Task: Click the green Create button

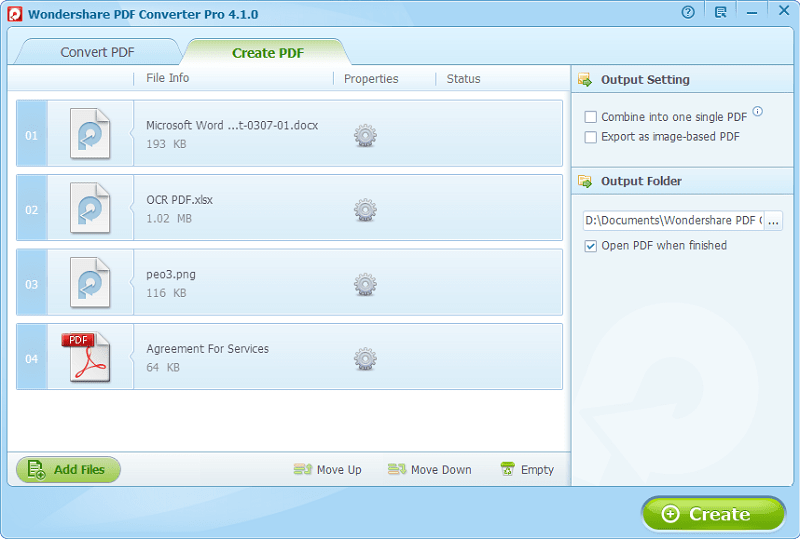Action: tap(713, 514)
